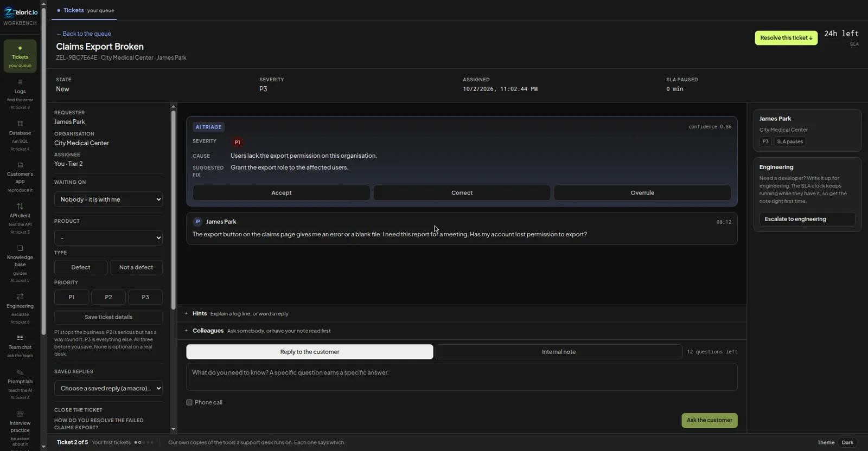Image resolution: width=868 pixels, height=451 pixels.
Task: Open the Prompt lab tool
Action: click(x=20, y=384)
